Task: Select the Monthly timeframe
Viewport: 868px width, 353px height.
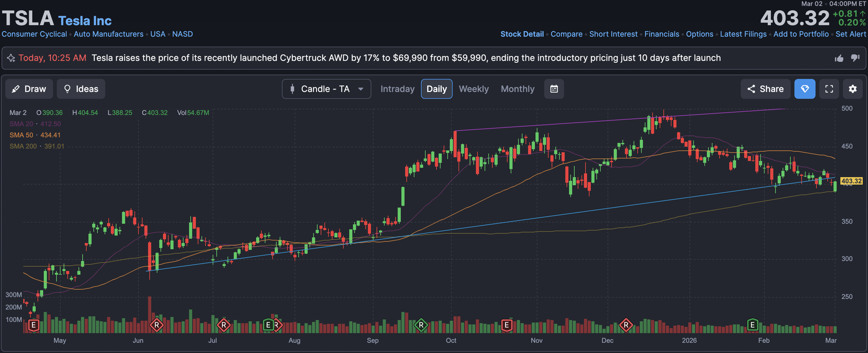Action: click(517, 89)
